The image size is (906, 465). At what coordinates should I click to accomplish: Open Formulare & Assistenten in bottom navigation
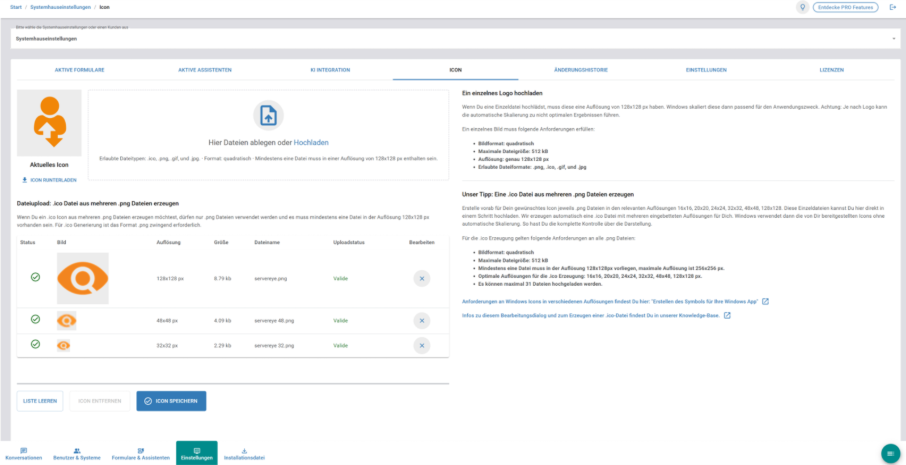point(141,453)
